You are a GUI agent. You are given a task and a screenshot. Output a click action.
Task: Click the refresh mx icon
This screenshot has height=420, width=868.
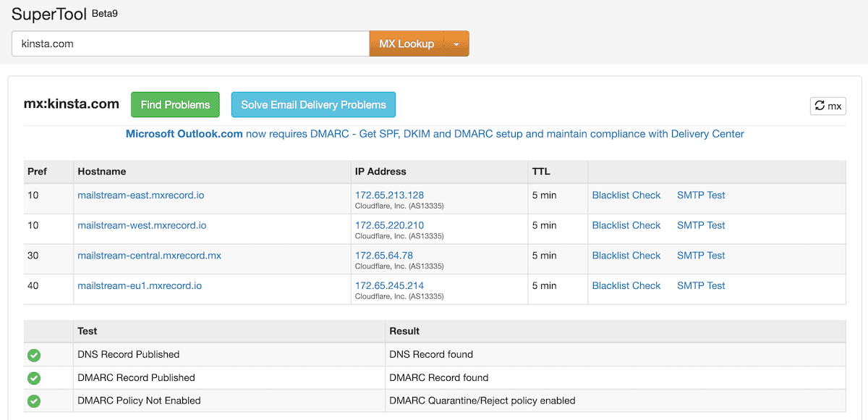point(827,106)
